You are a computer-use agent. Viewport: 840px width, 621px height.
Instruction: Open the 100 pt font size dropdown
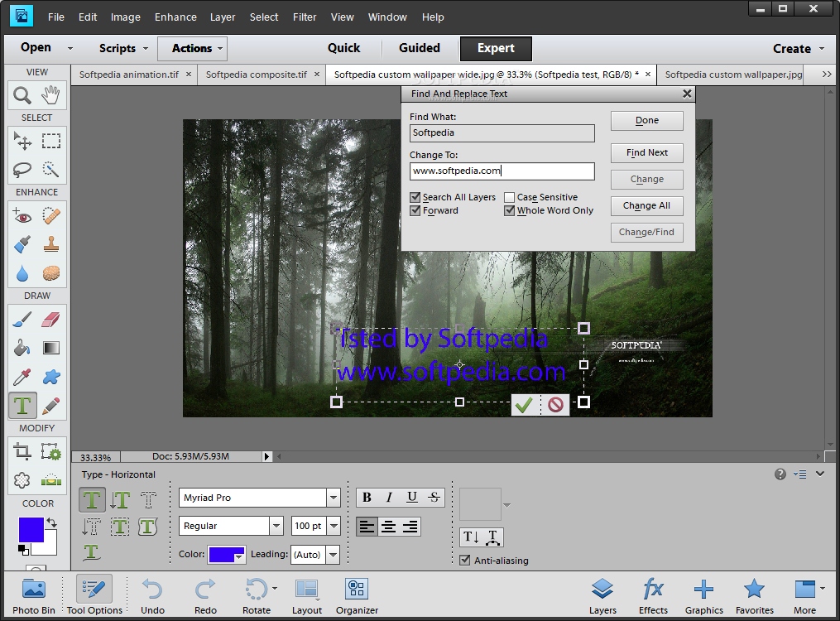pos(334,526)
